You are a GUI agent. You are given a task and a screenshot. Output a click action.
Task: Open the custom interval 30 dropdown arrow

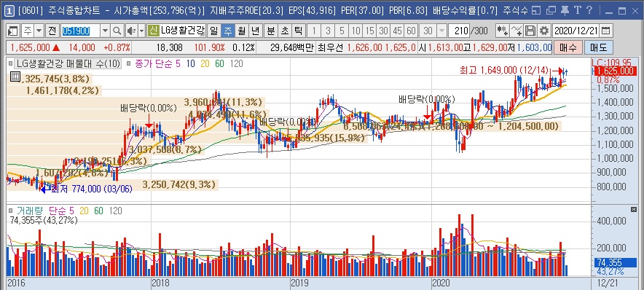coord(441,31)
